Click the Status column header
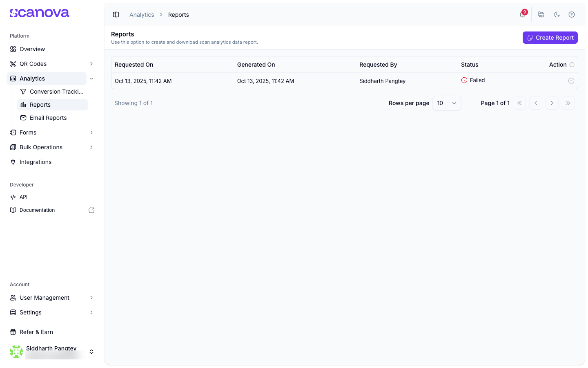The width and height of the screenshot is (588, 368). [470, 65]
